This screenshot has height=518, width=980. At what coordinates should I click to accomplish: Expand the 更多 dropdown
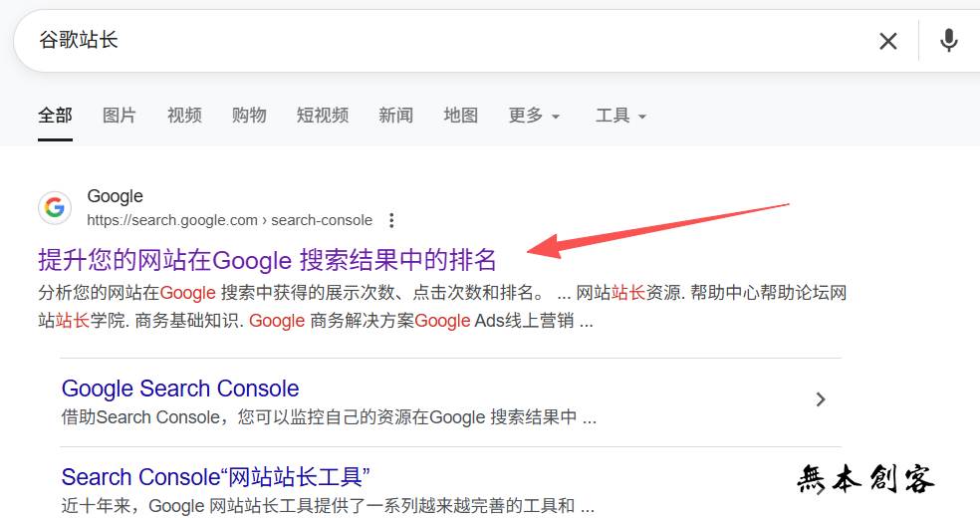click(534, 116)
